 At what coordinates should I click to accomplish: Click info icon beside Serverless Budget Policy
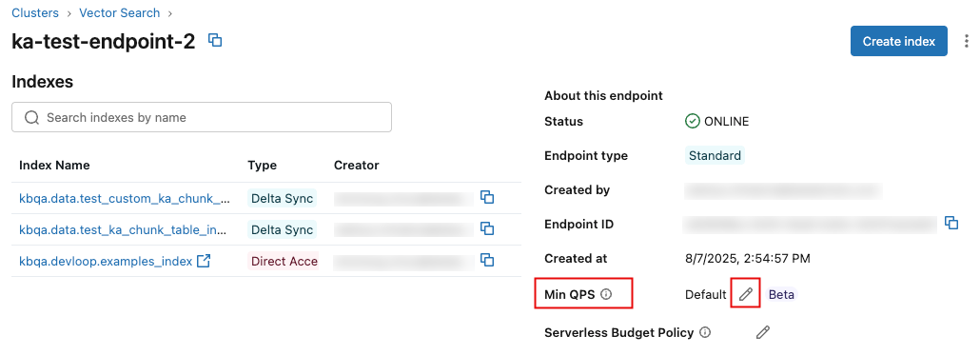(x=705, y=332)
